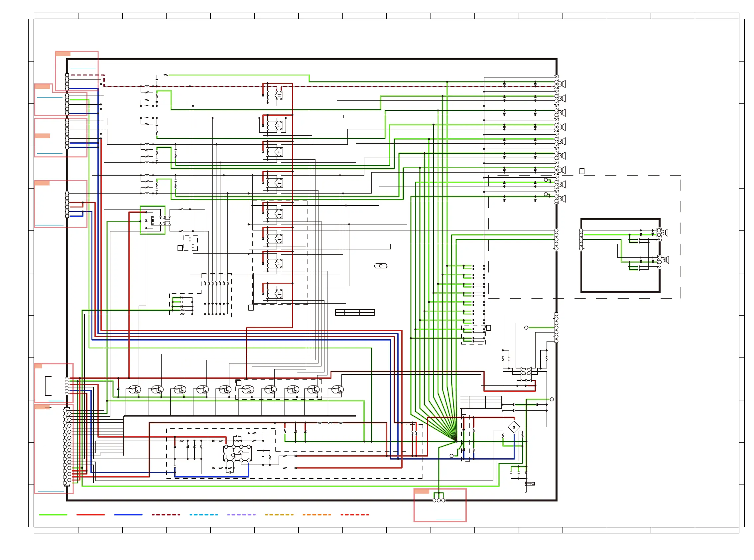
Task: Click the small oval component near schematic center
Action: tap(381, 266)
